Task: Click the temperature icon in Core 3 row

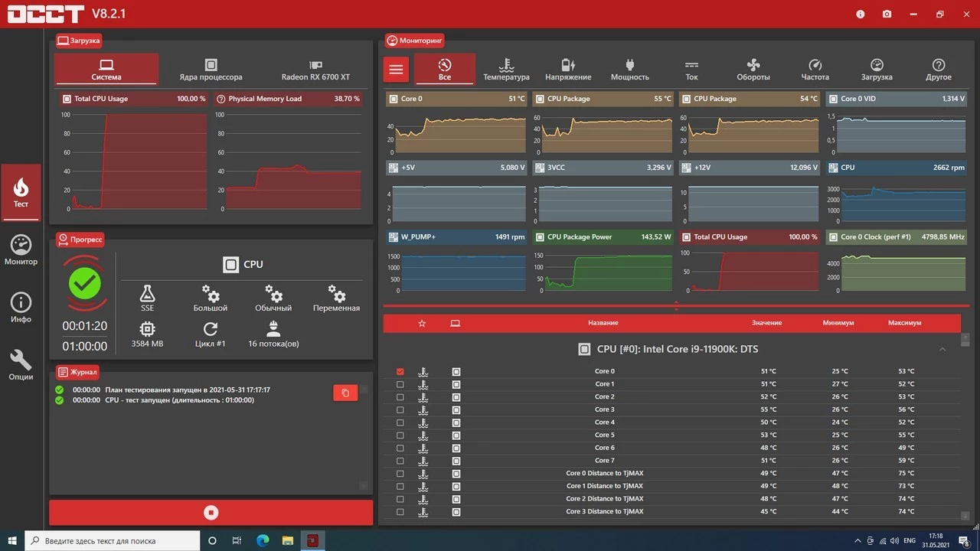Action: pyautogui.click(x=423, y=409)
